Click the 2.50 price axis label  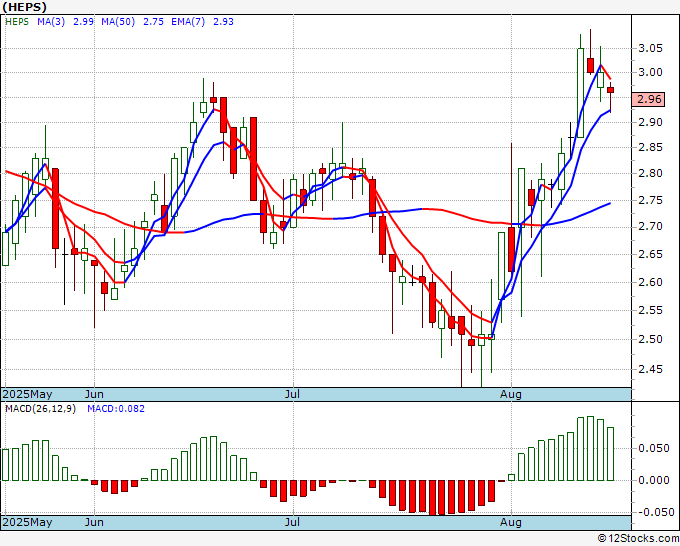pyautogui.click(x=651, y=339)
